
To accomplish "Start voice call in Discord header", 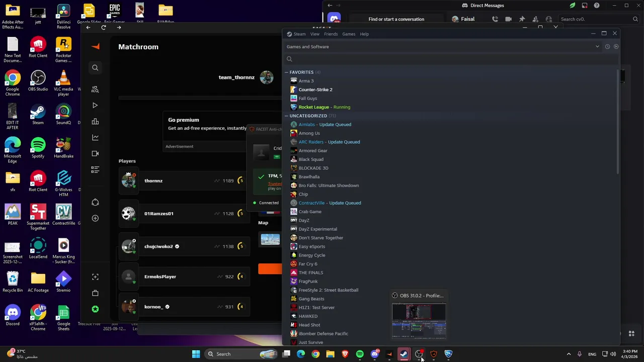I will (x=495, y=19).
